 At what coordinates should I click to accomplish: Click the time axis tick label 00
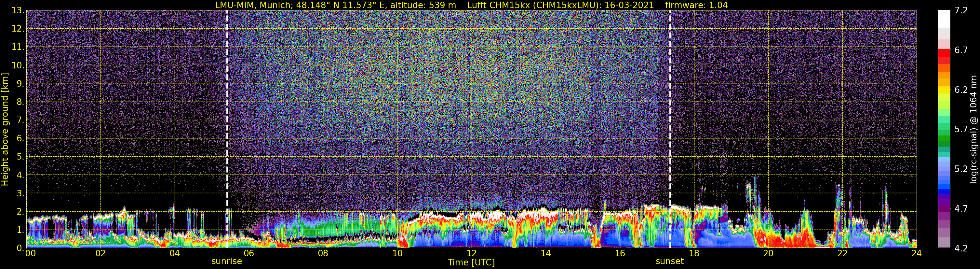30,254
